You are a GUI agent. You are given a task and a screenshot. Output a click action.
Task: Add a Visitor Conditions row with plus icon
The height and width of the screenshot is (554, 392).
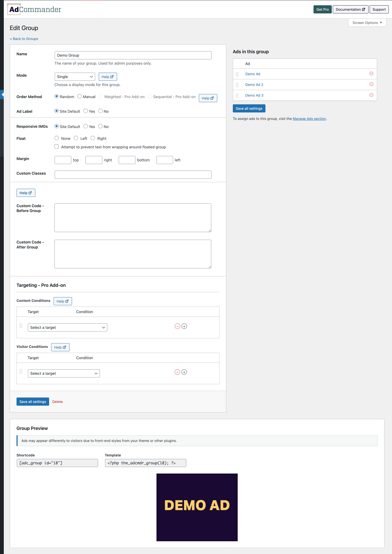click(184, 372)
